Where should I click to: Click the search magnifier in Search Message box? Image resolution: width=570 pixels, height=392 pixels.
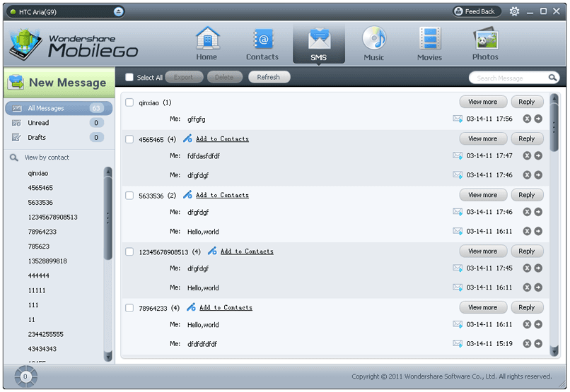click(x=552, y=78)
